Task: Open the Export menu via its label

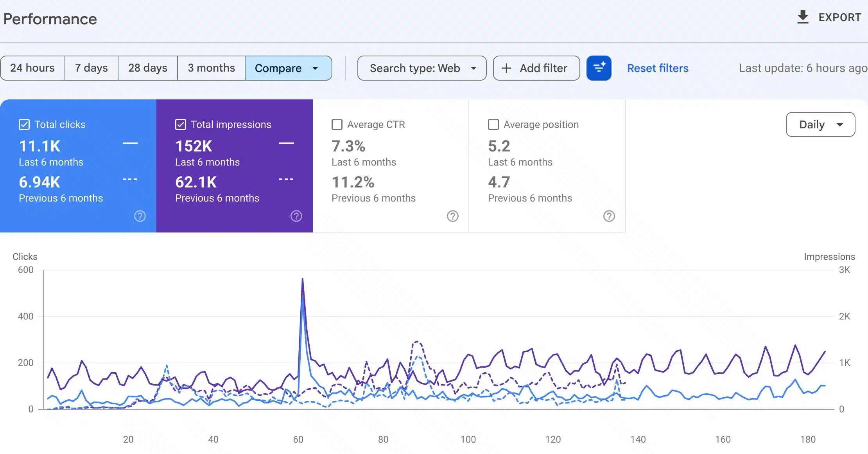Action: (x=840, y=18)
